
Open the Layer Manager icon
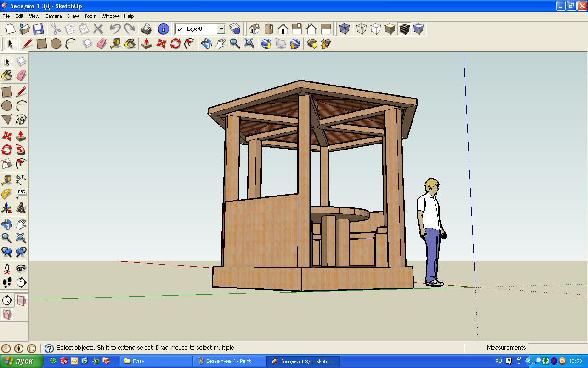[x=235, y=29]
